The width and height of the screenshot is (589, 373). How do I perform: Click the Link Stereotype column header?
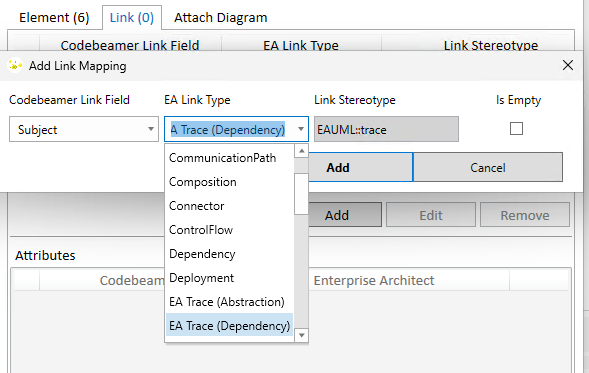491,45
